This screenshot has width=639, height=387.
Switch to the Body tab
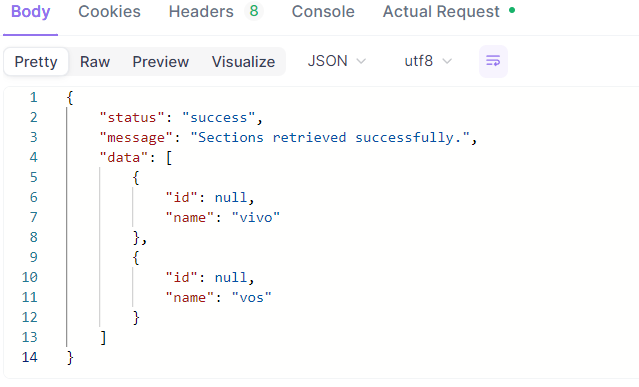(31, 12)
